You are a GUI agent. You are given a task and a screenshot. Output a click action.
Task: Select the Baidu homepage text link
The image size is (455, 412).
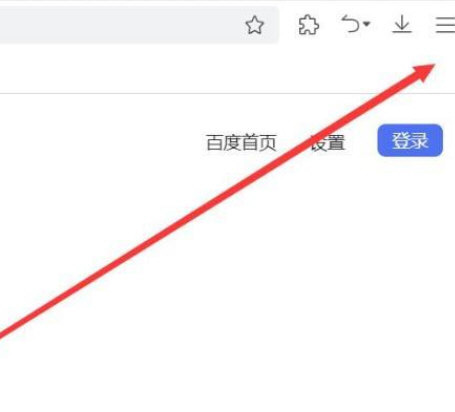(241, 143)
